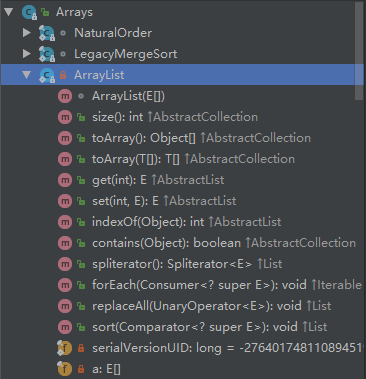
Task: Collapse the ArrayList node
Action: point(27,75)
